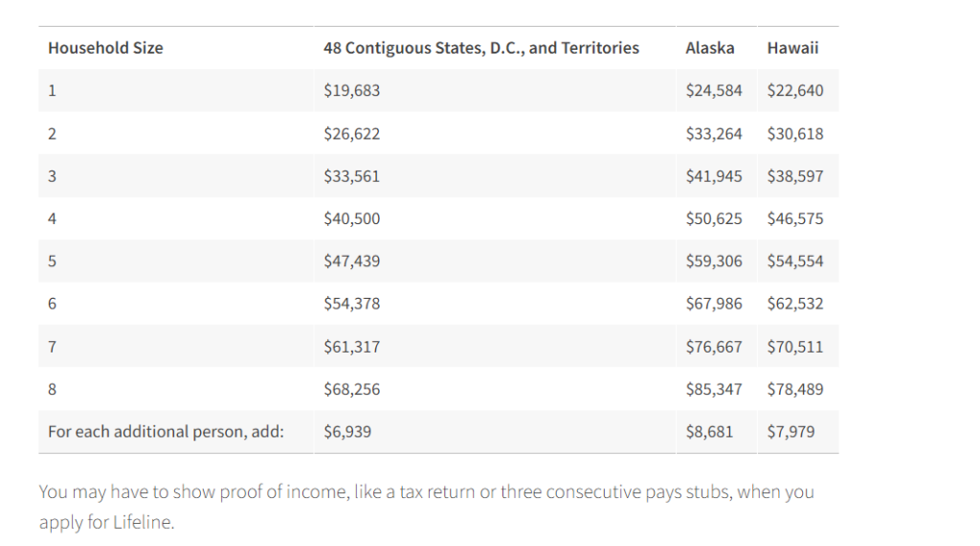Select Hawaii value $78,489

794,389
